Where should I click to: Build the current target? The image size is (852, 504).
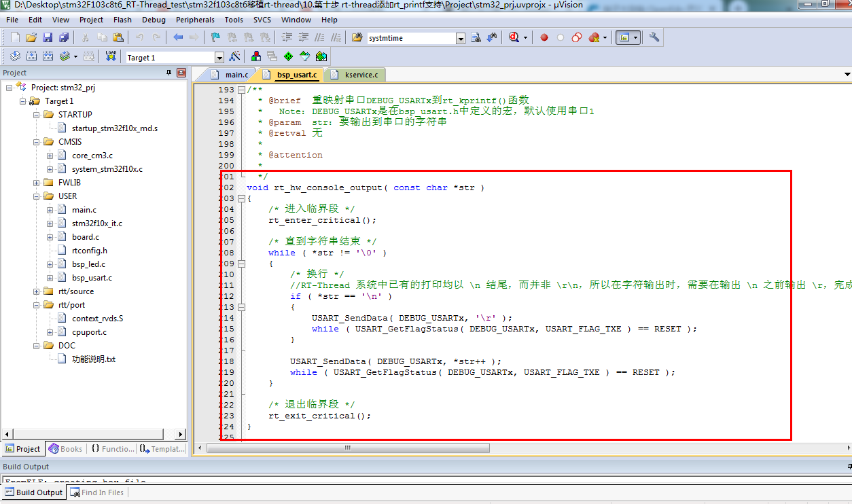pyautogui.click(x=31, y=57)
